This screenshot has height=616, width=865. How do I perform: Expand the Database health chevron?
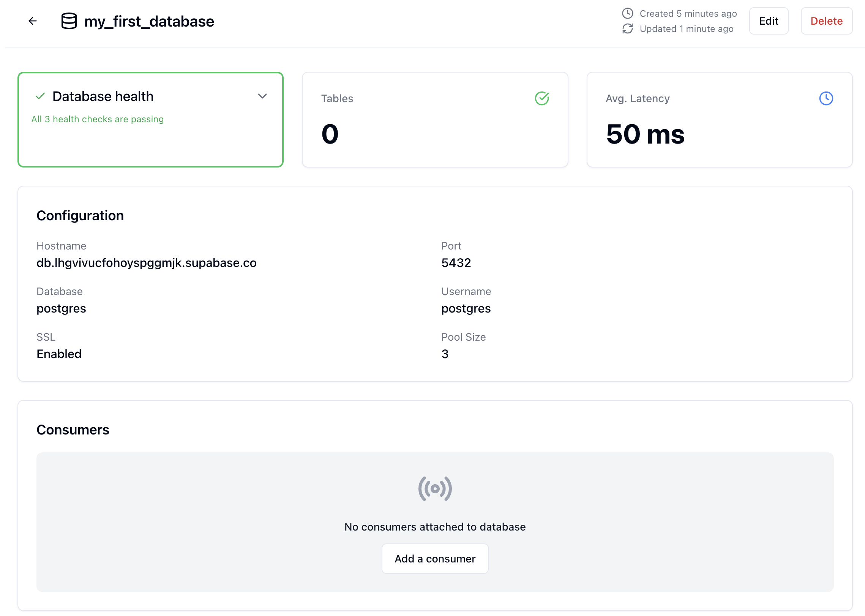point(262,96)
